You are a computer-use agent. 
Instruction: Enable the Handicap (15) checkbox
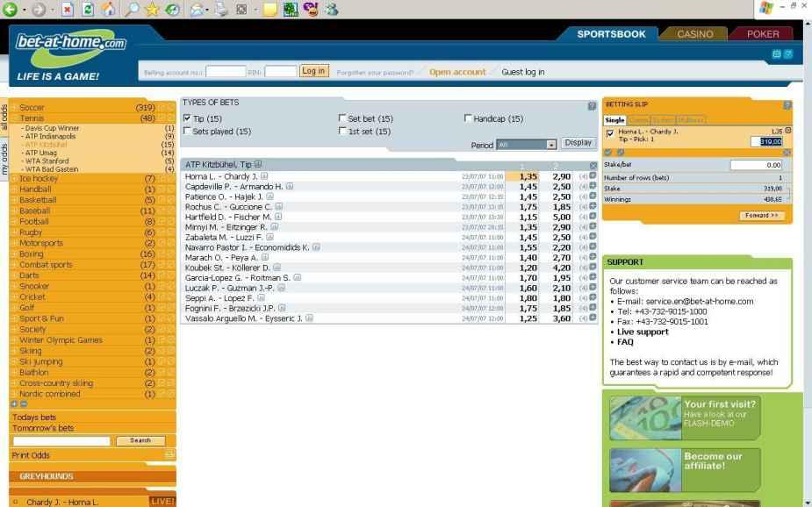467,118
